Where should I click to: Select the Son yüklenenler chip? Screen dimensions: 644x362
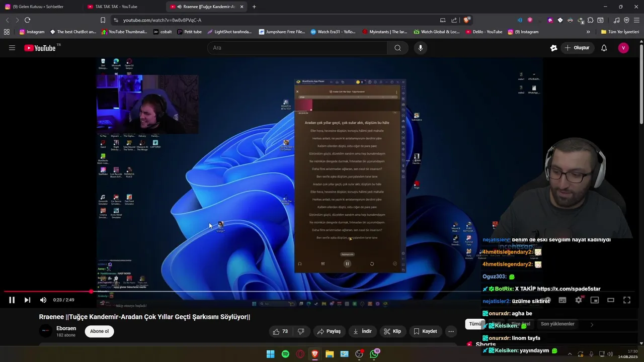pyautogui.click(x=557, y=324)
